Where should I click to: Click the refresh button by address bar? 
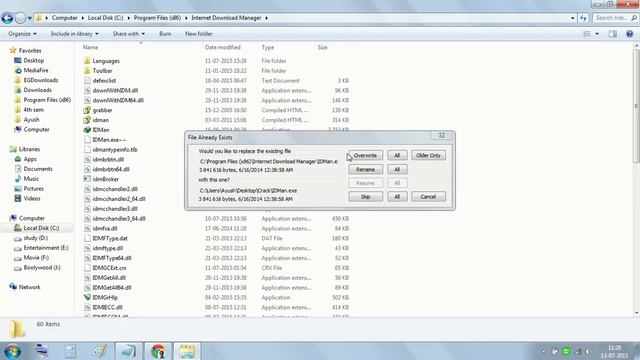pyautogui.click(x=583, y=18)
